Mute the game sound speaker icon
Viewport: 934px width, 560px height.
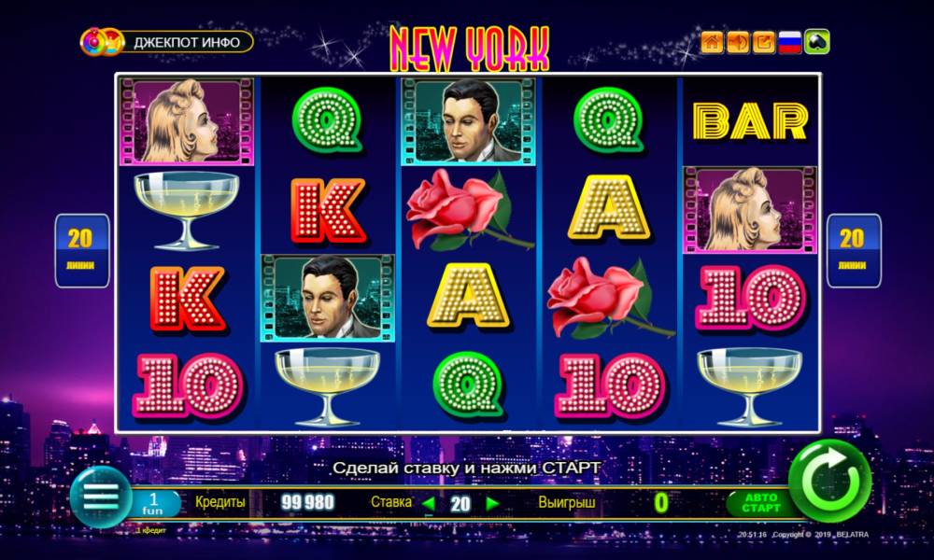tap(738, 42)
